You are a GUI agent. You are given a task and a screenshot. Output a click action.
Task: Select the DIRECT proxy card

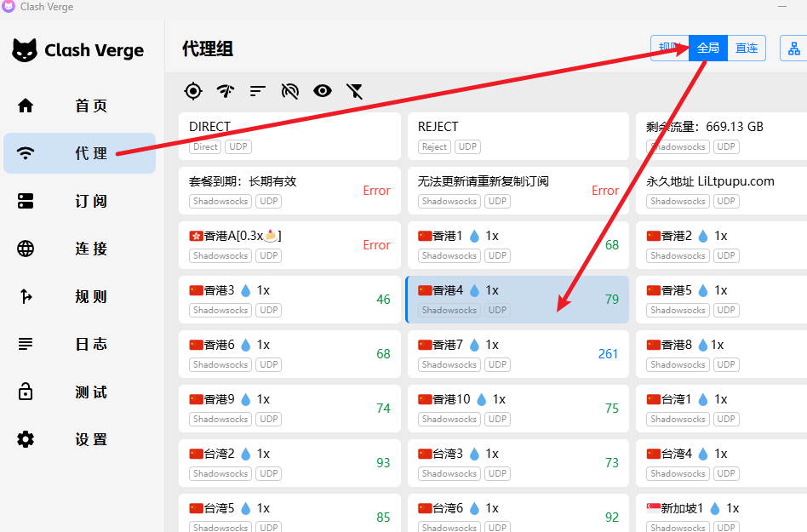pyautogui.click(x=289, y=136)
